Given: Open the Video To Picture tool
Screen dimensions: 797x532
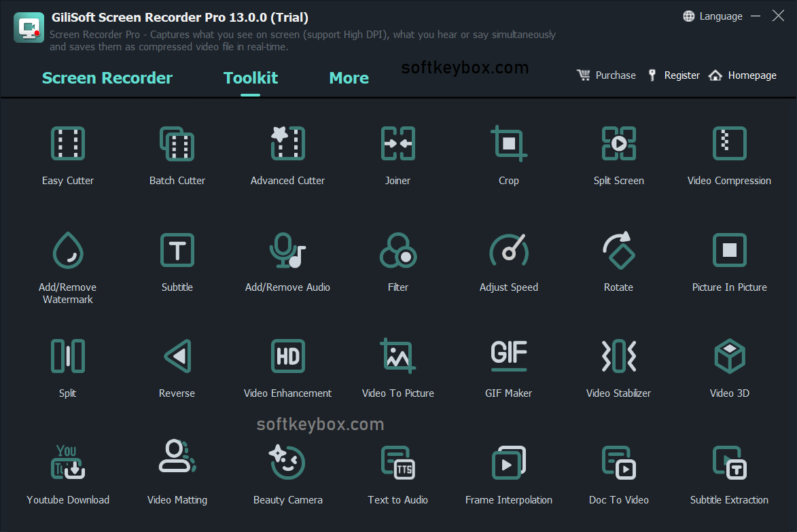Looking at the screenshot, I should (397, 367).
